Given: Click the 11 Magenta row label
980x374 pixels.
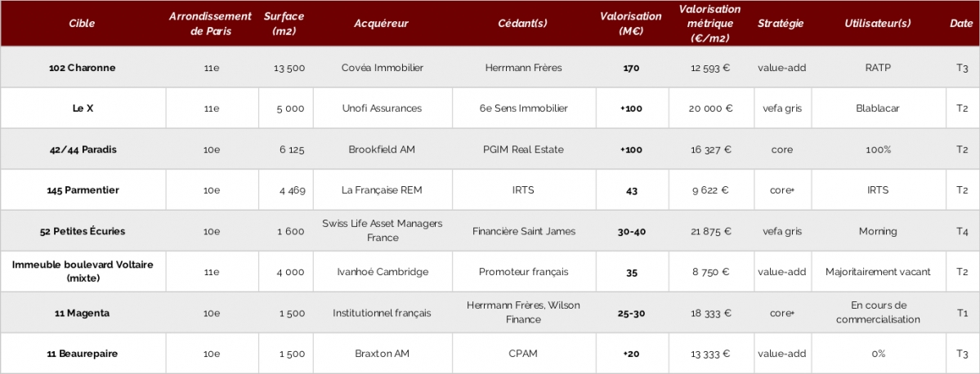Looking at the screenshot, I should [x=83, y=313].
